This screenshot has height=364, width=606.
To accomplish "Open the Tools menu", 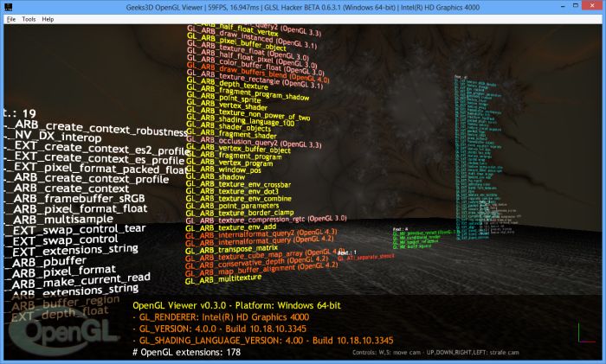I will (29, 19).
